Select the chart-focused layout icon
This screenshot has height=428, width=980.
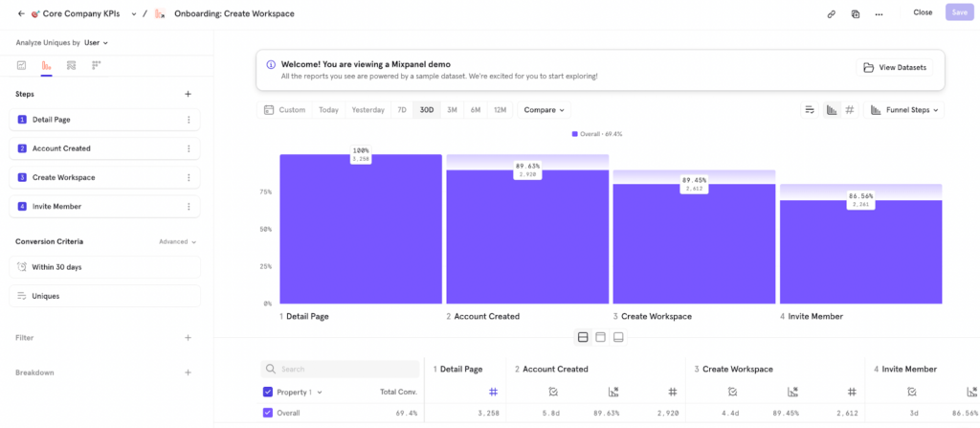(618, 338)
